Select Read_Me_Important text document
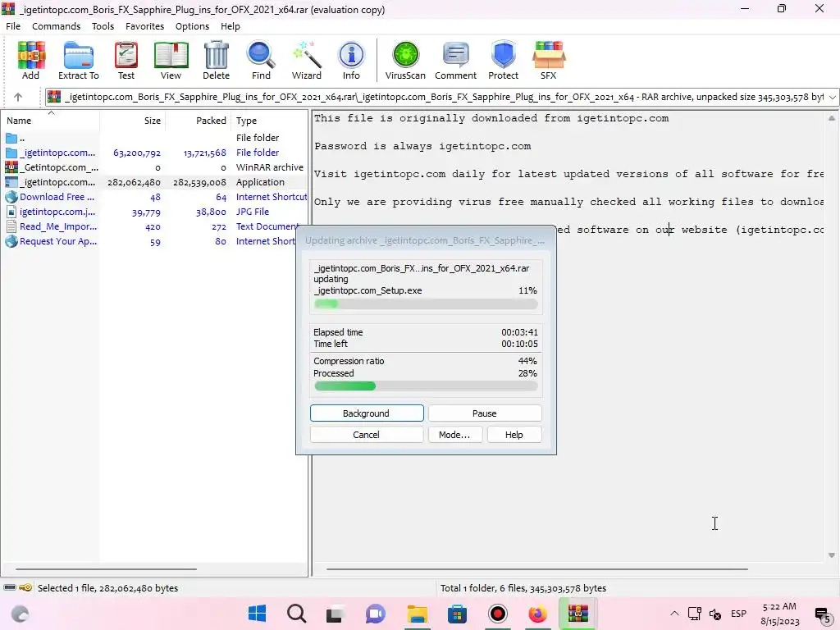This screenshot has height=630, width=840. (x=154, y=226)
